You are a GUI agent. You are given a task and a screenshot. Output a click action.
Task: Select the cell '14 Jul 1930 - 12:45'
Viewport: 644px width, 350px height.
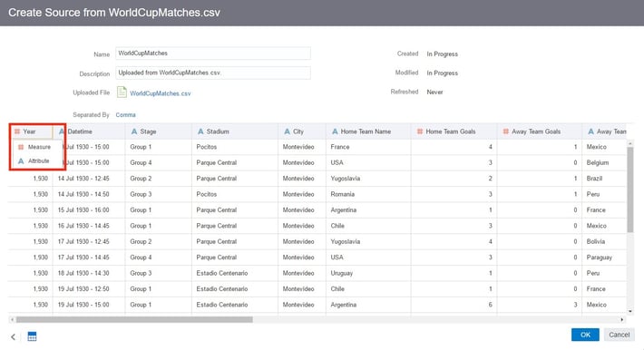(89, 179)
